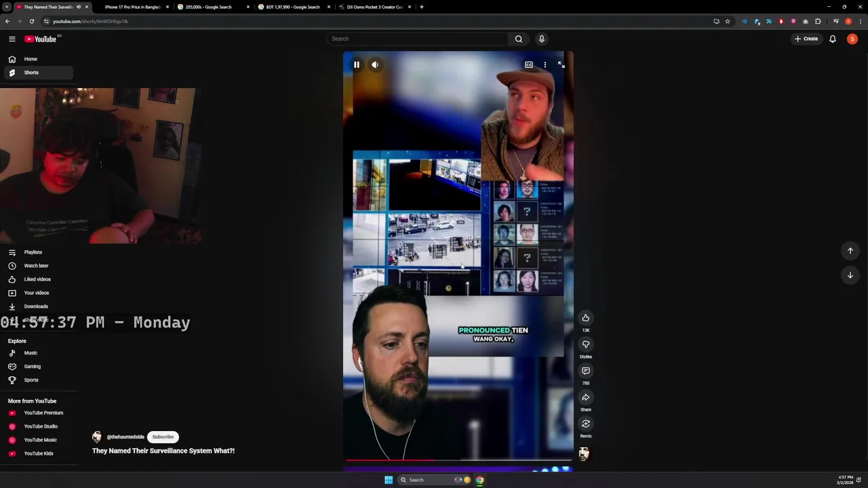Enter fullscreen on the Short
Image resolution: width=868 pixels, height=488 pixels.
click(x=561, y=64)
